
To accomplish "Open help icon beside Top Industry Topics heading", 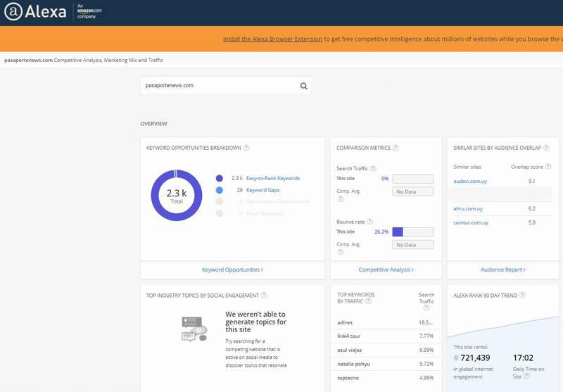I will pos(264,296).
